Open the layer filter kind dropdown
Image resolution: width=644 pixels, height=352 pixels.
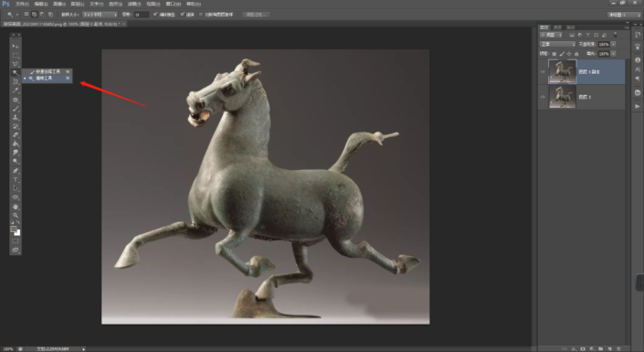[551, 35]
